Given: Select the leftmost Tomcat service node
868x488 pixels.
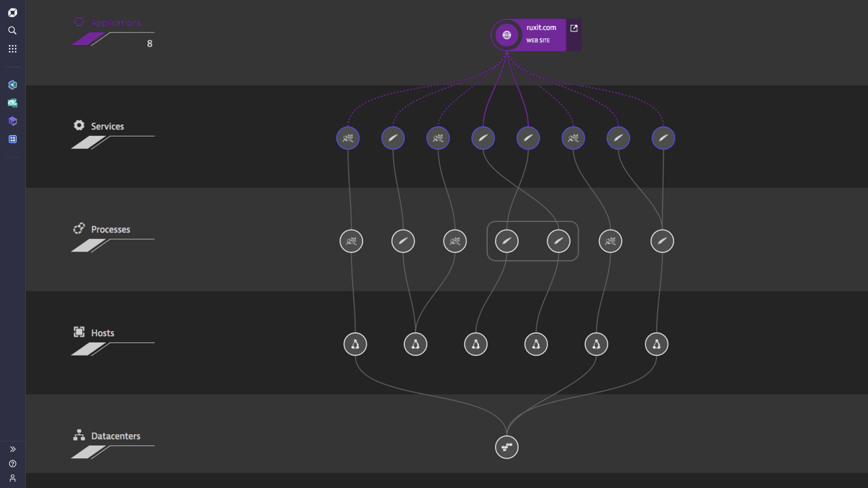Looking at the screenshot, I should [348, 138].
